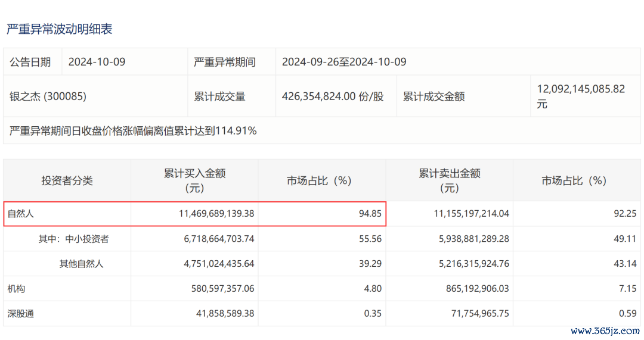Click 自然人 buy amount 11,469,689,139.38
644x340 pixels.
216,214
